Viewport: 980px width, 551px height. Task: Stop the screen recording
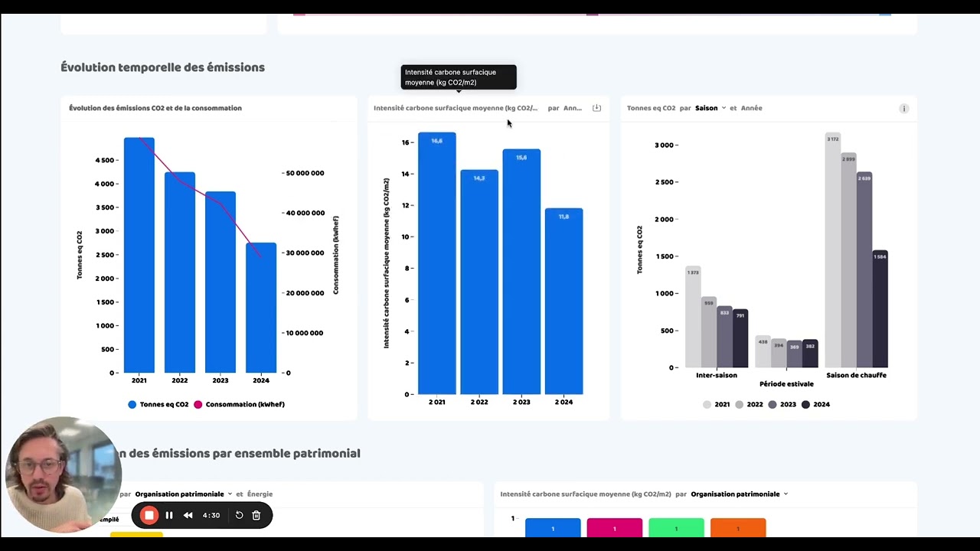pos(149,515)
